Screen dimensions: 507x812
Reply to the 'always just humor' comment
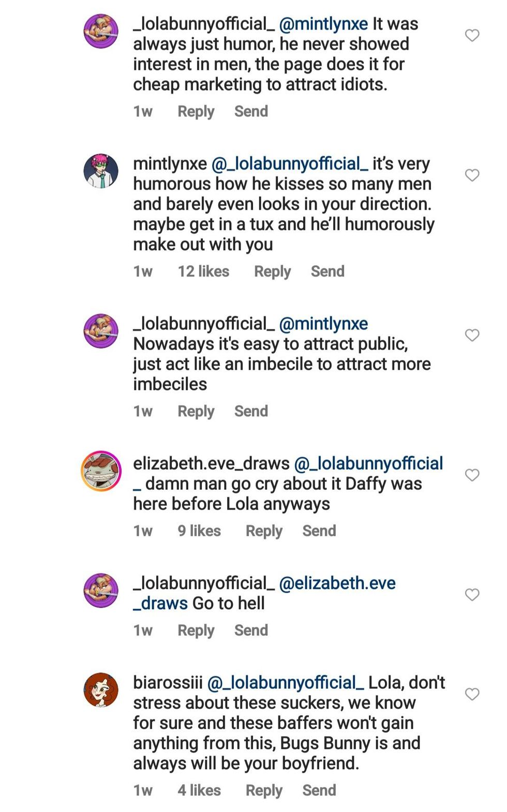pyautogui.click(x=196, y=112)
